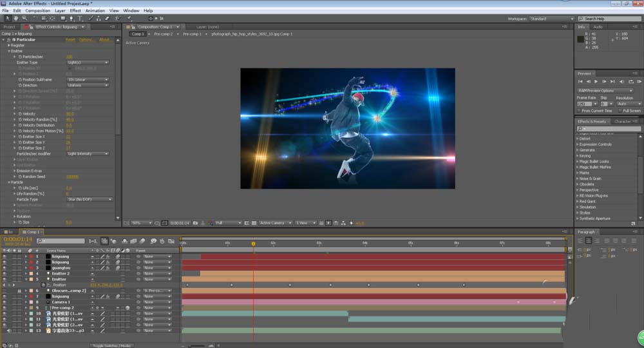Viewport: 644px width, 348px height.
Task: Open the Animation menu
Action: 95,11
